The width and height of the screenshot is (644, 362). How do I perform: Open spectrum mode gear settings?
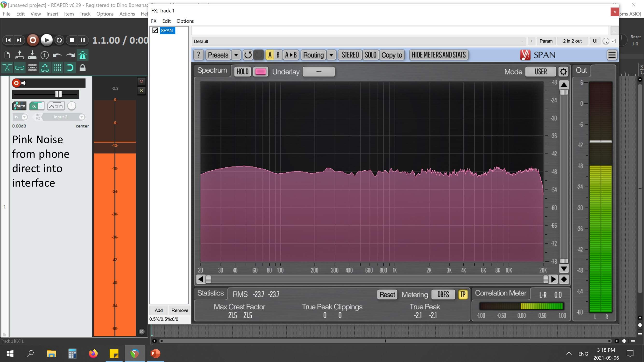point(563,72)
